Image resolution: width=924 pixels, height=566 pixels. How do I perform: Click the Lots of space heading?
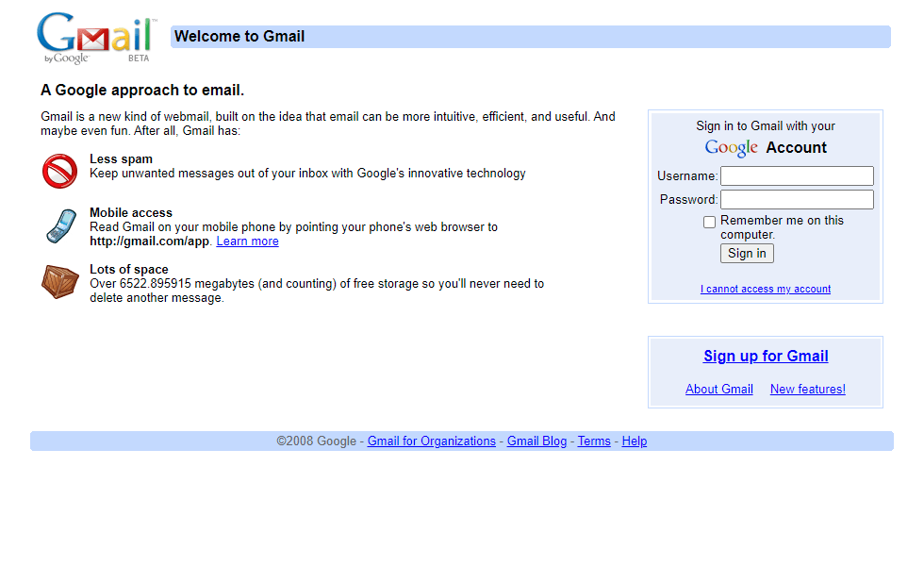coord(129,270)
